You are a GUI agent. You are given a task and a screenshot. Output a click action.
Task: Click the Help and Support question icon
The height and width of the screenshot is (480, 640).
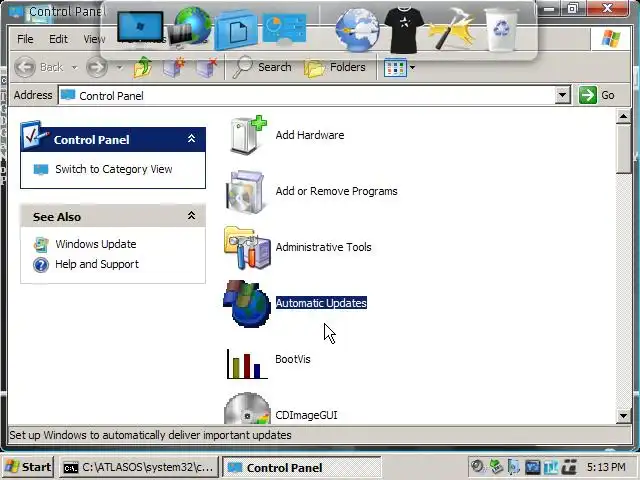[41, 265]
